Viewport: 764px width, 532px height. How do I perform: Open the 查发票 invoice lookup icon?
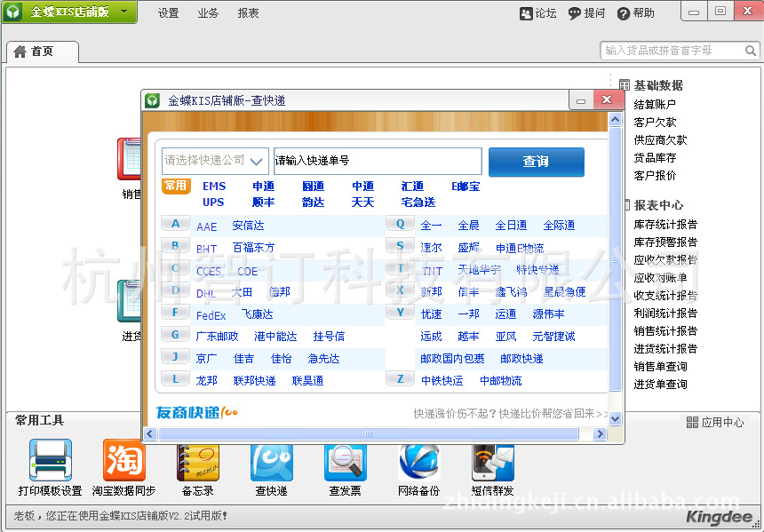pos(345,460)
